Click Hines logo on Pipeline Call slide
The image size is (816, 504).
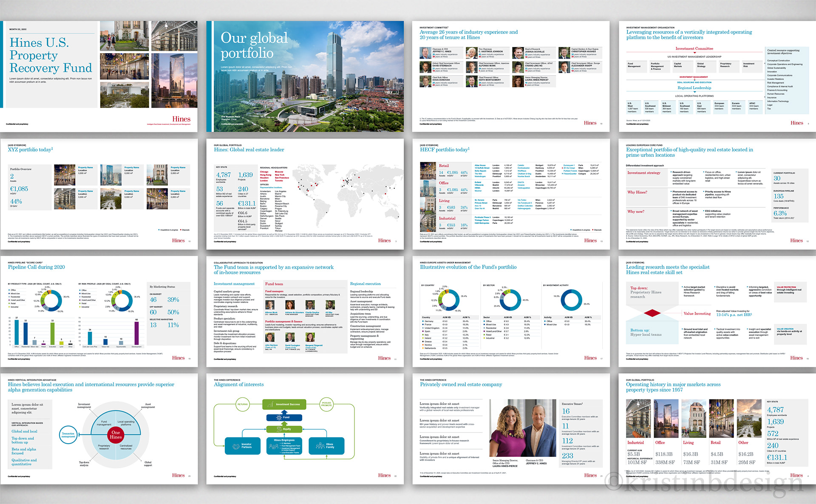coord(178,358)
